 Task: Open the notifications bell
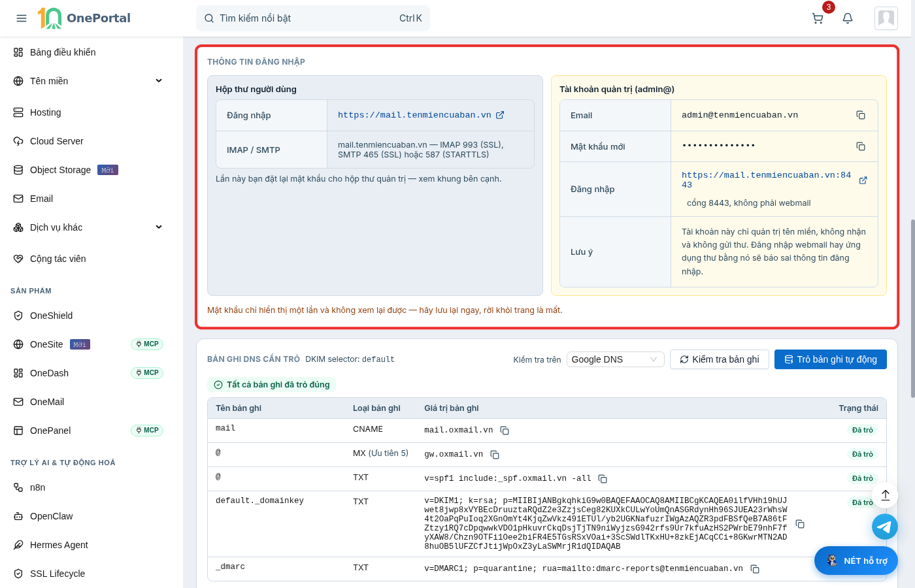848,18
